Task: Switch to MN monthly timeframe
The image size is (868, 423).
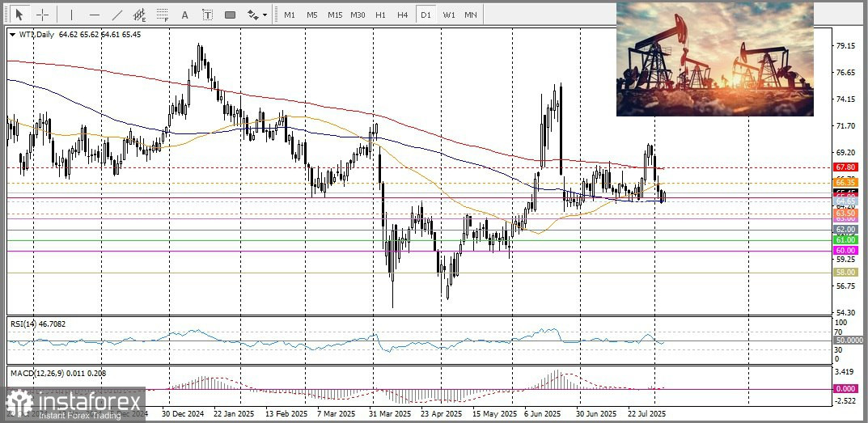Action: pos(471,15)
